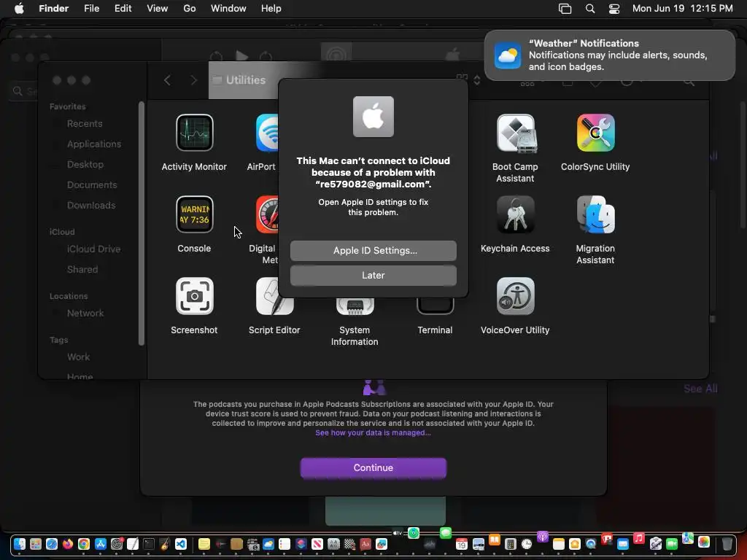Open the Go menu

(x=190, y=9)
